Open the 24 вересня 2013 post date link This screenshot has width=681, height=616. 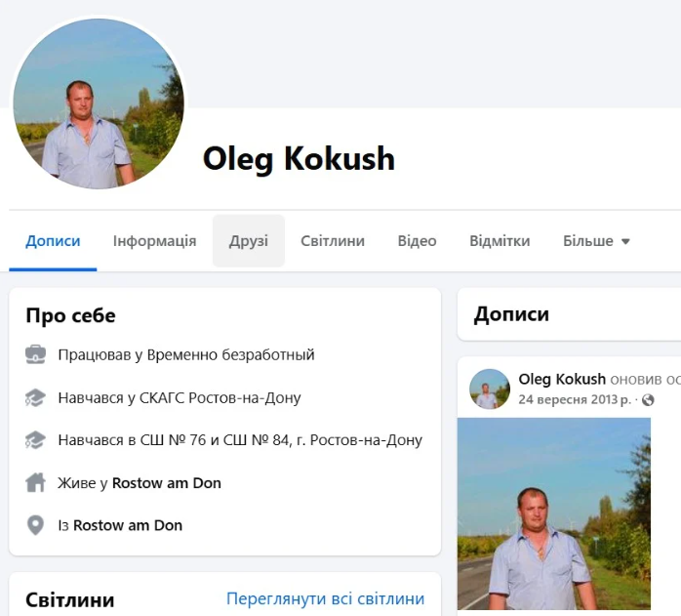click(x=575, y=399)
